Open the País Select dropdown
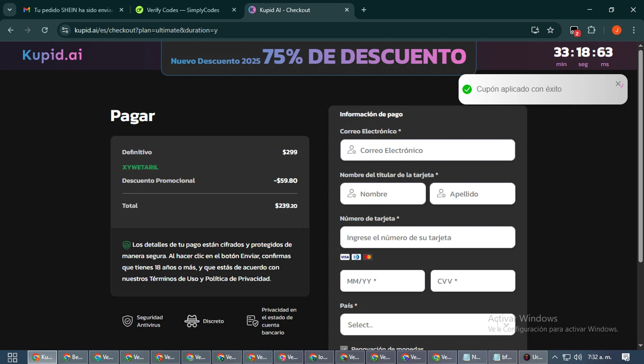This screenshot has height=364, width=644. (x=428, y=324)
